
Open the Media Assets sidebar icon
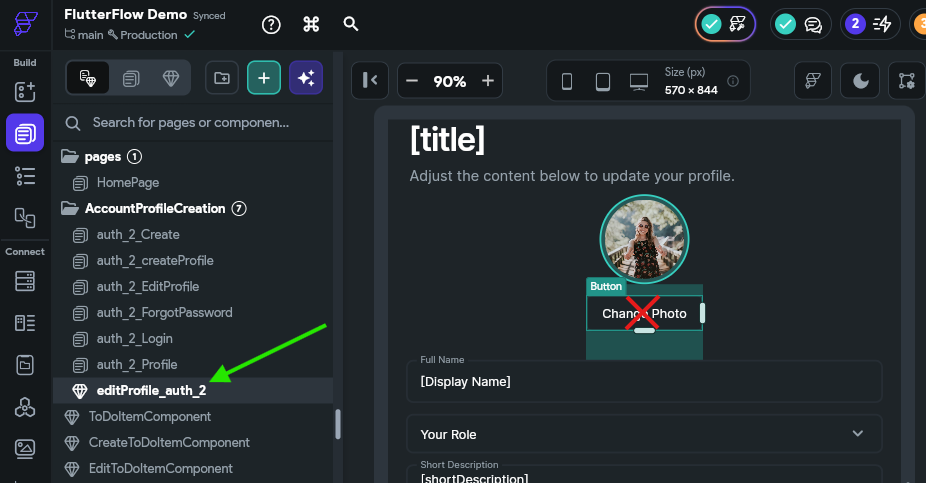(25, 449)
